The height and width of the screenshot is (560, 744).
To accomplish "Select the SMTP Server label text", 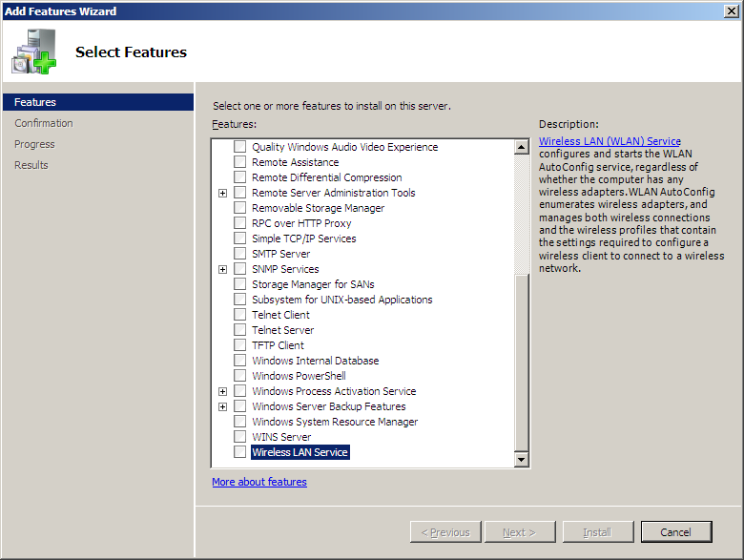I will pyautogui.click(x=280, y=254).
